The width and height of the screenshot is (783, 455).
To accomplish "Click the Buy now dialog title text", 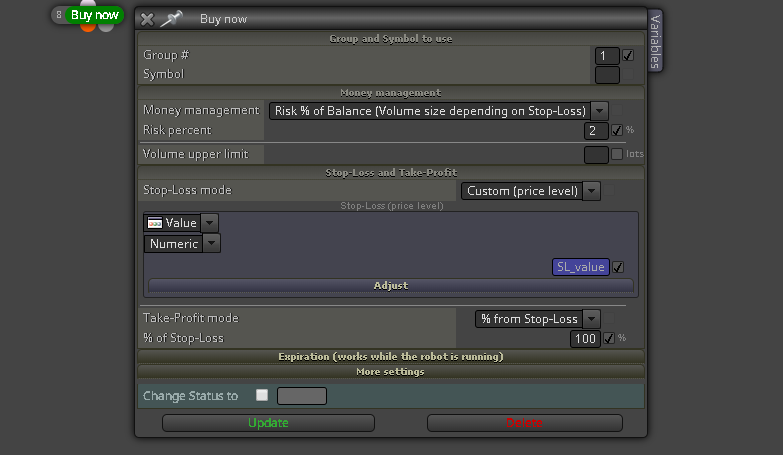I will tap(223, 19).
